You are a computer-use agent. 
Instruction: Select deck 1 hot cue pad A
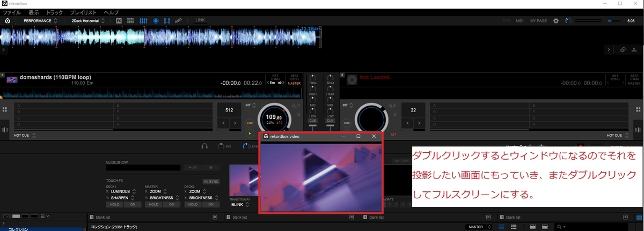(x=64, y=105)
